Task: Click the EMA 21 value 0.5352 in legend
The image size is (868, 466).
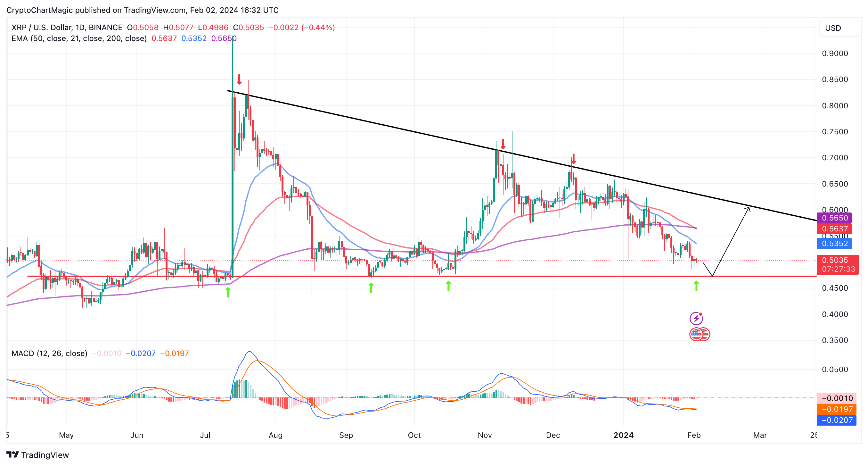Action: [194, 38]
